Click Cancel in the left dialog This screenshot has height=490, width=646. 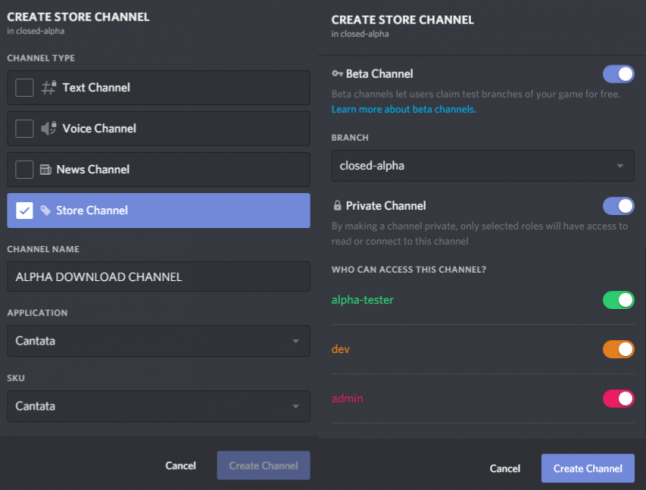[180, 466]
